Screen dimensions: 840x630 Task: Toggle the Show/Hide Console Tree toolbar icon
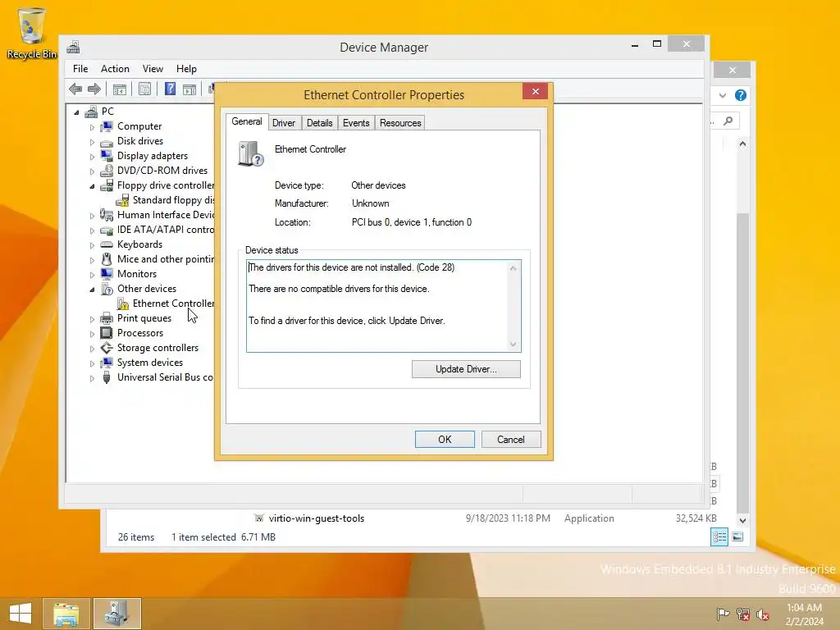tap(120, 89)
